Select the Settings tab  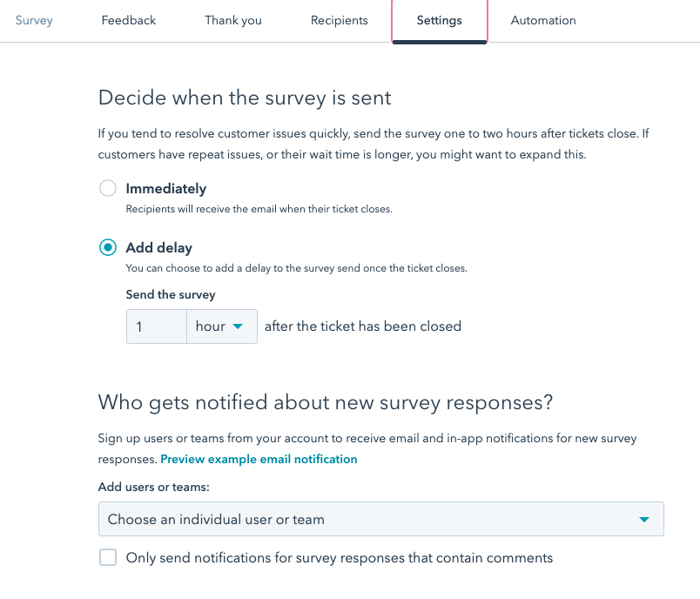439,20
